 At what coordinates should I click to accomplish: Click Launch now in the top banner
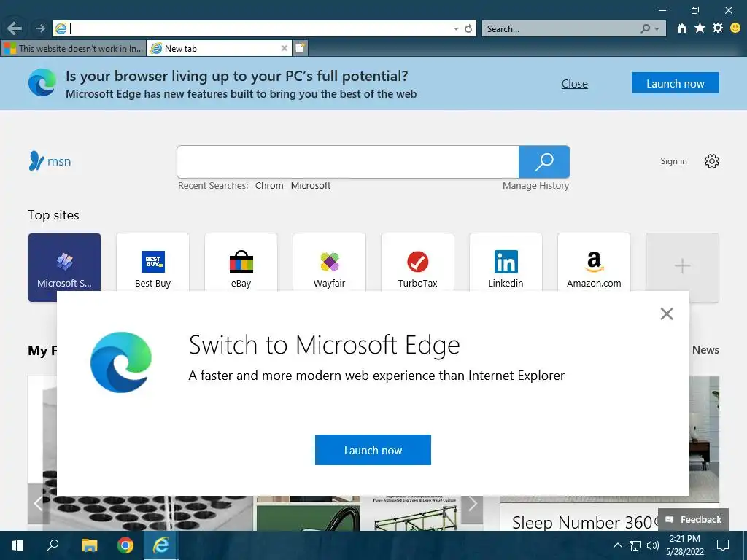point(675,83)
